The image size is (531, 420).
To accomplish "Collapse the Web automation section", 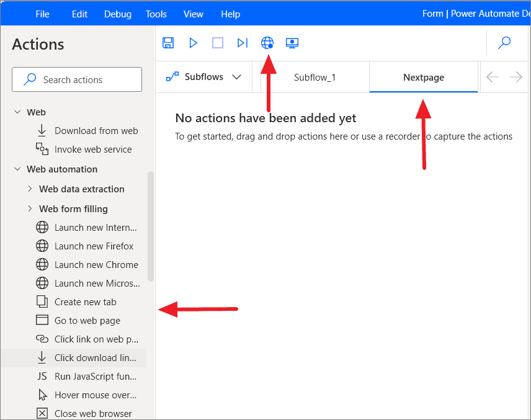I will click(17, 169).
